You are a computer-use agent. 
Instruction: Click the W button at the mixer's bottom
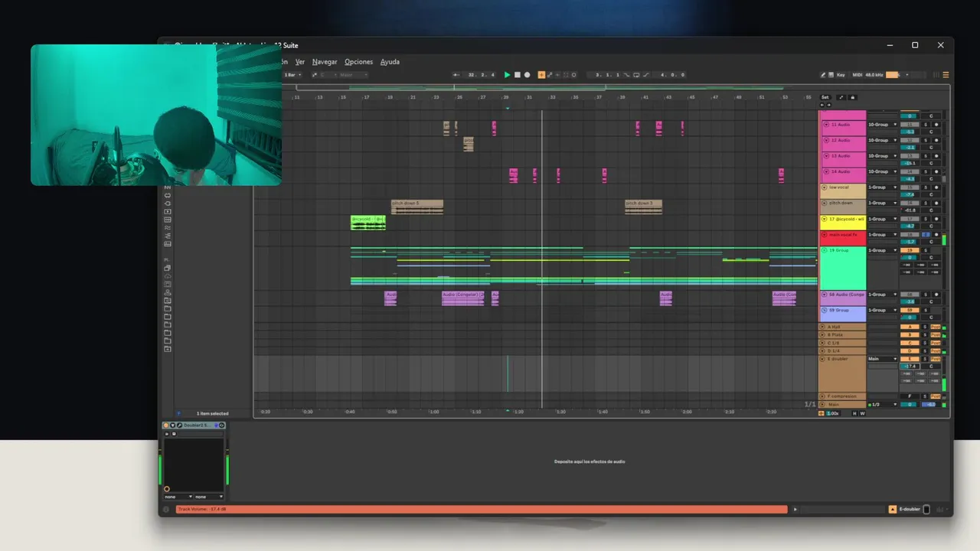click(862, 413)
